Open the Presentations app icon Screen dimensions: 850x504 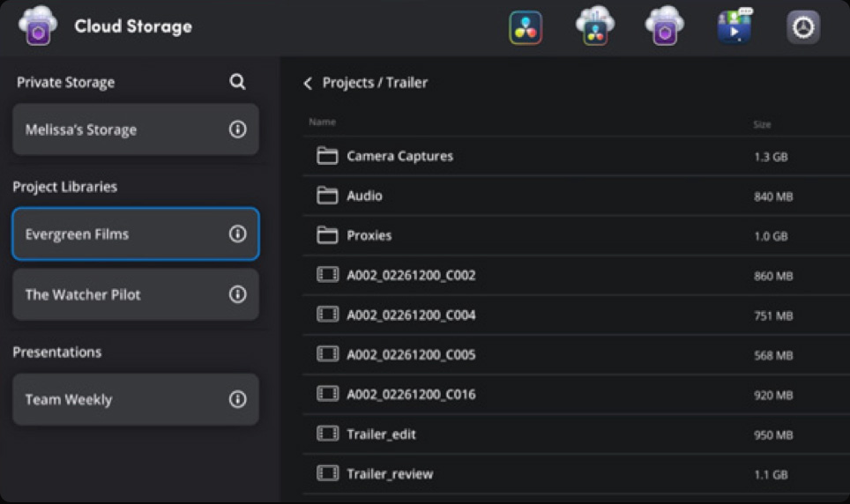734,26
